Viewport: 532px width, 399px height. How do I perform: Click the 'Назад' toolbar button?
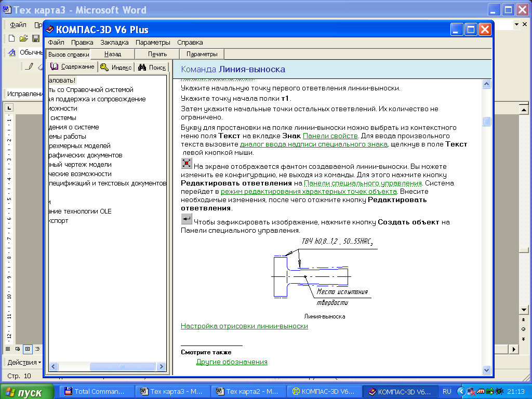[113, 54]
